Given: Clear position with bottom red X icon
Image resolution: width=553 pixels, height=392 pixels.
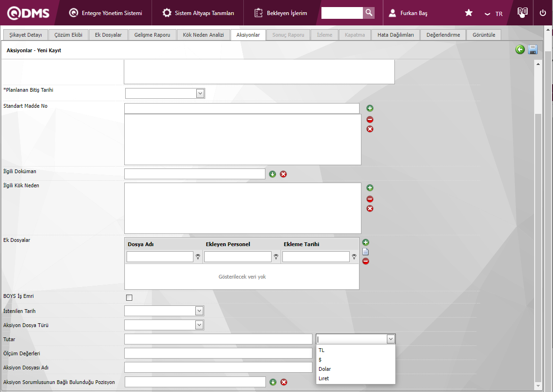Looking at the screenshot, I should click(x=283, y=382).
